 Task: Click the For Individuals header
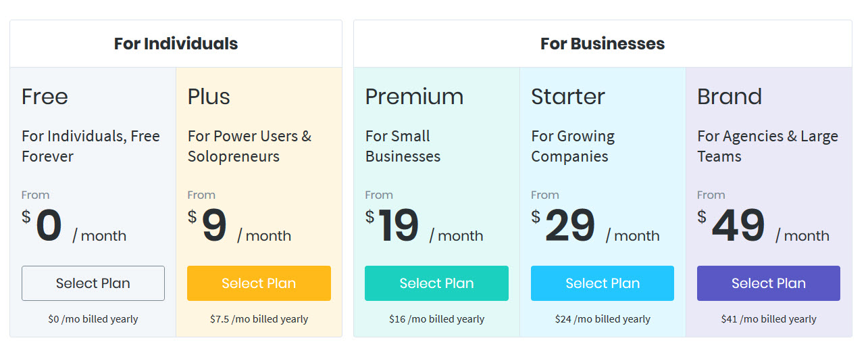pyautogui.click(x=176, y=44)
